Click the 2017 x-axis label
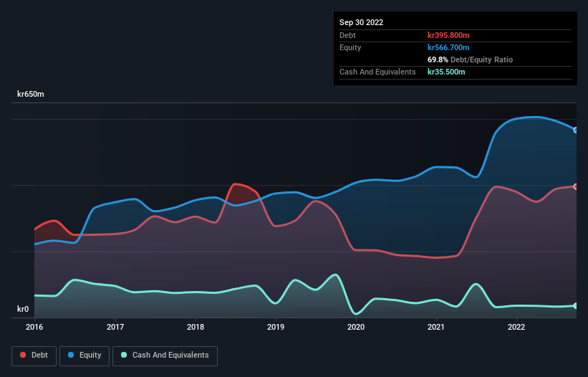 tap(115, 327)
